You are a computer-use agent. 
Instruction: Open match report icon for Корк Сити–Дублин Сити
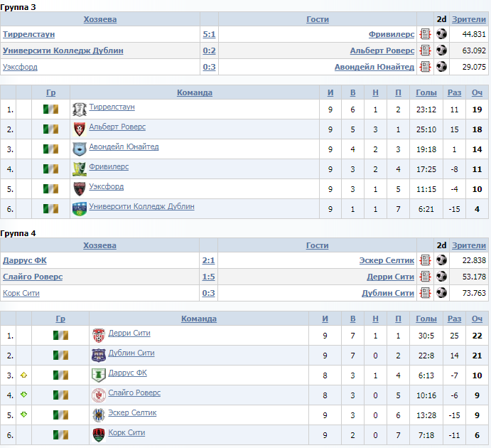click(425, 292)
